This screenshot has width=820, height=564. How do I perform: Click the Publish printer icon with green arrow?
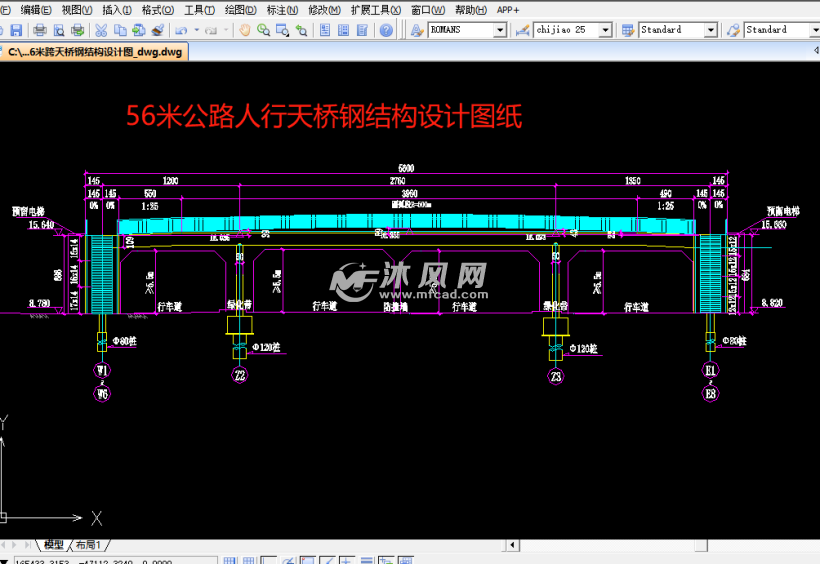point(77,30)
